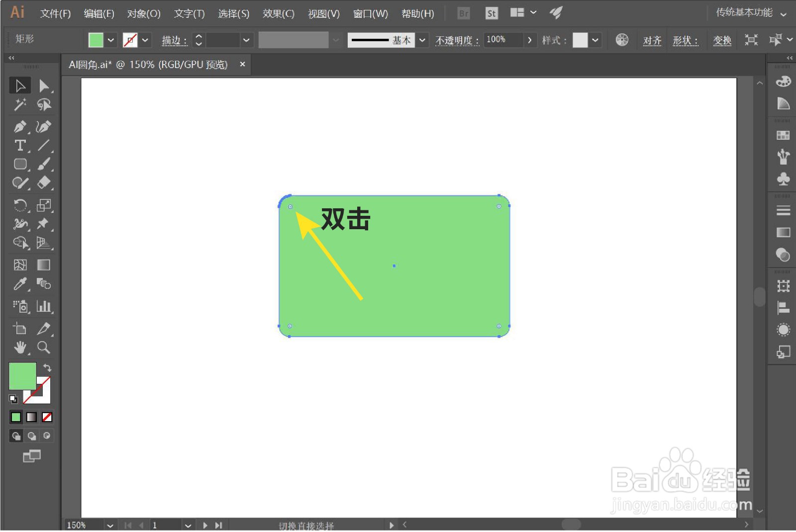Image resolution: width=796 pixels, height=532 pixels.
Task: Select the Scale tool
Action: 44,205
